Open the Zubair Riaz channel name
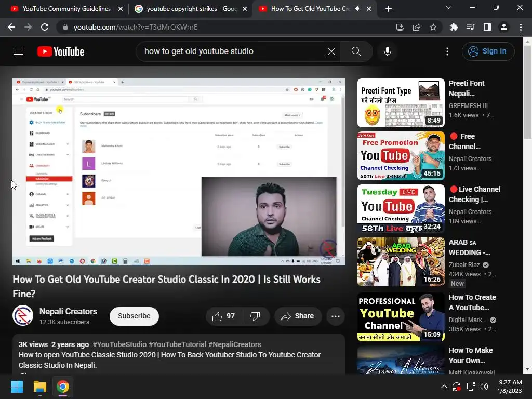This screenshot has width=532, height=399. pyautogui.click(x=464, y=264)
